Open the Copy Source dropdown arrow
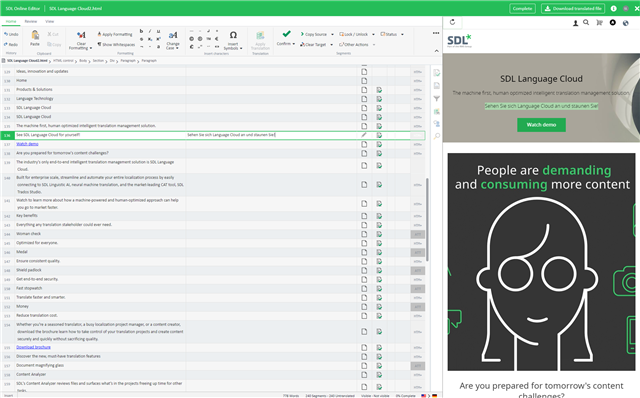Screen dimensions: 640x398 (332, 34)
